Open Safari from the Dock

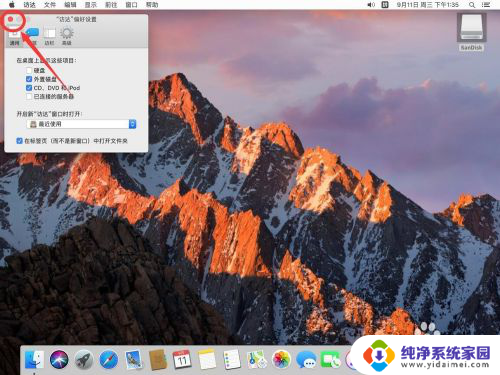[108, 359]
